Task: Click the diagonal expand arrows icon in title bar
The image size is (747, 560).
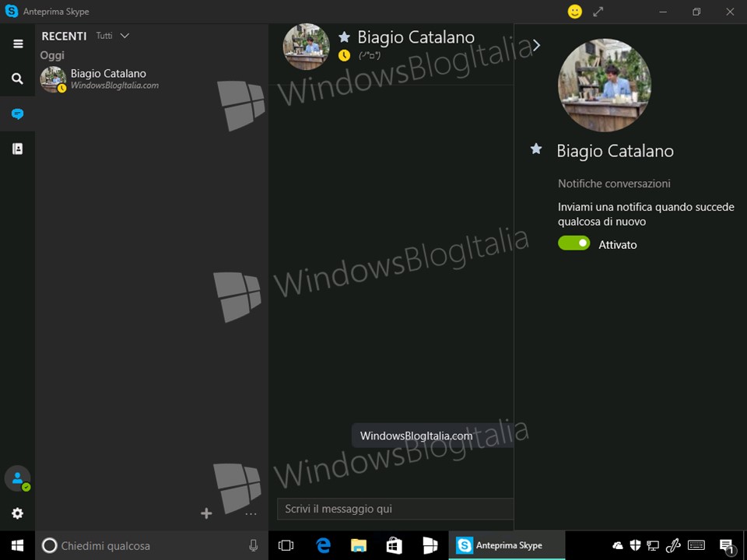Action: pos(598,12)
